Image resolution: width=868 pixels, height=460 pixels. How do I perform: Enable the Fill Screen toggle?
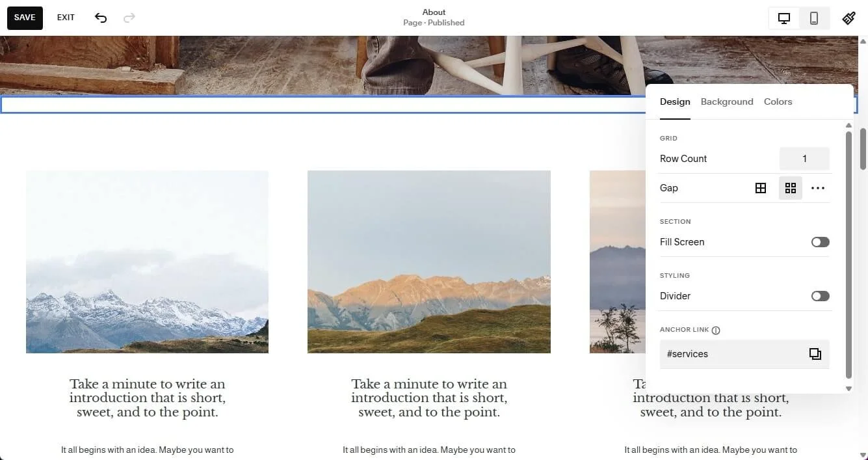click(x=820, y=241)
